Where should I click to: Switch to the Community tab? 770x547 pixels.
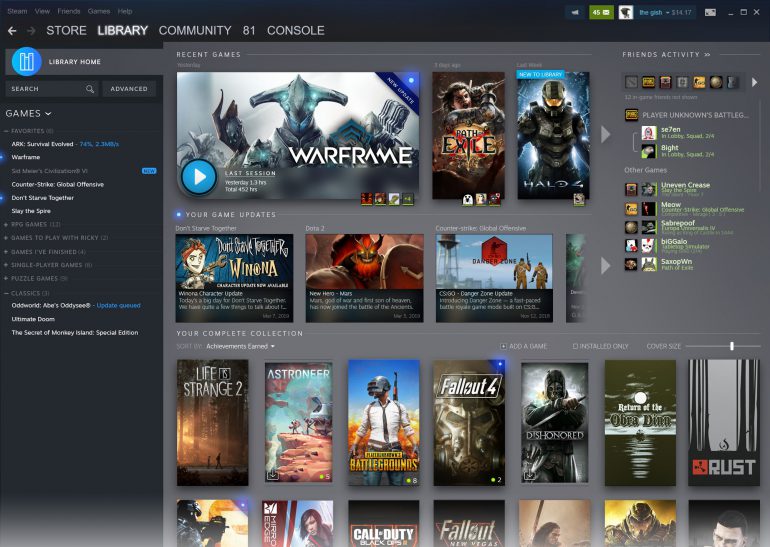[195, 30]
